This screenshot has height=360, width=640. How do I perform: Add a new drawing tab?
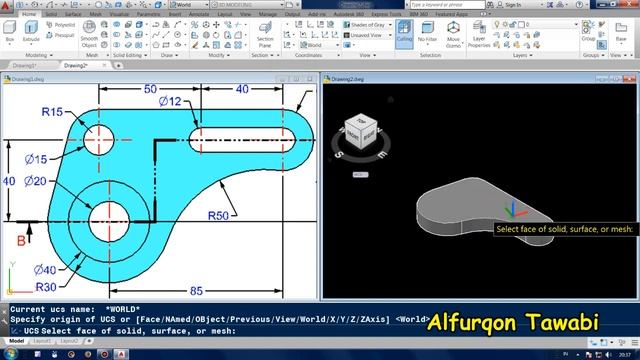tap(118, 65)
